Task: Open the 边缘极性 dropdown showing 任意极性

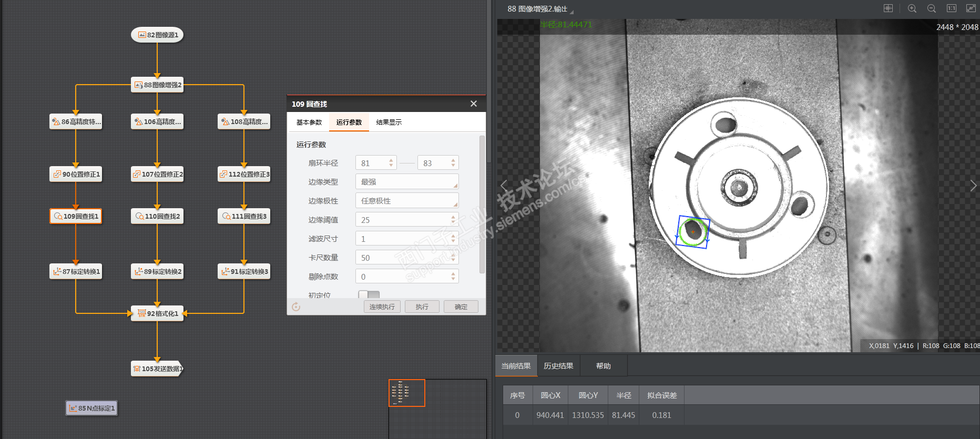Action: tap(407, 201)
